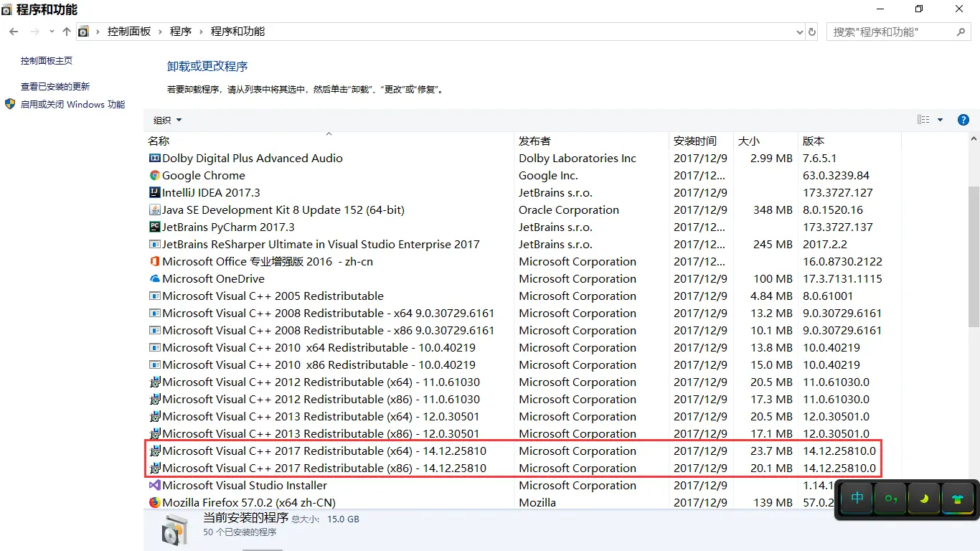Click the 2017.2.2 version cell
The image size is (980, 551).
tap(824, 244)
